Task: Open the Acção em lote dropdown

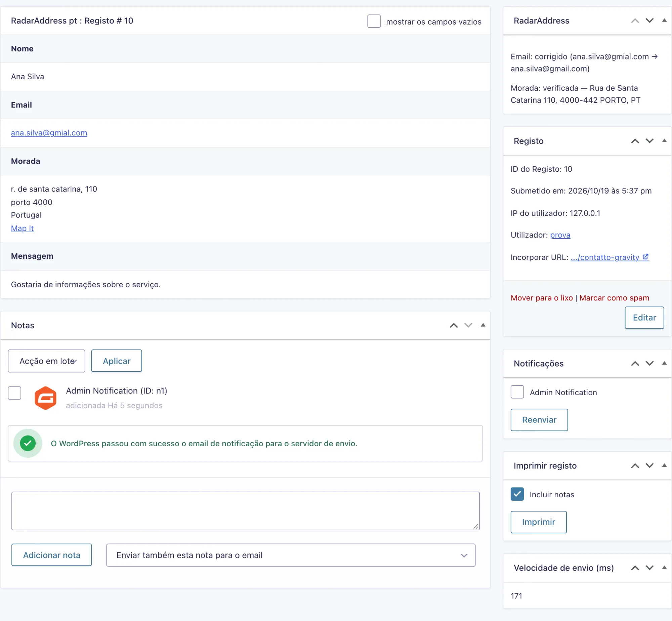Action: coord(46,361)
